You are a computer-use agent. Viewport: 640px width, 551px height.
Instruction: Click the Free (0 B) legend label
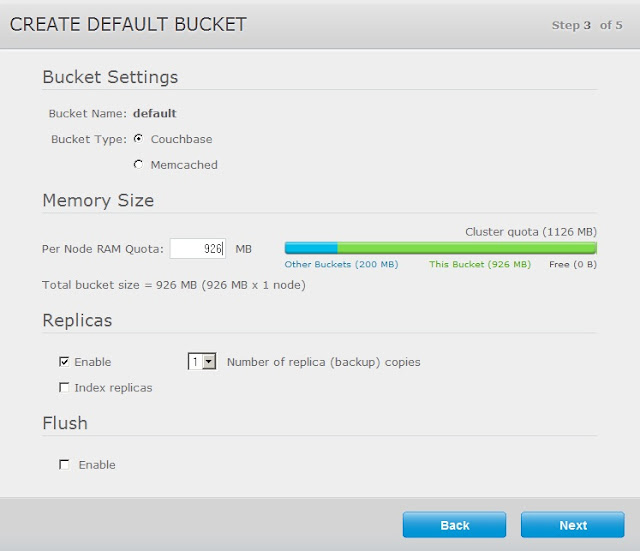click(573, 264)
